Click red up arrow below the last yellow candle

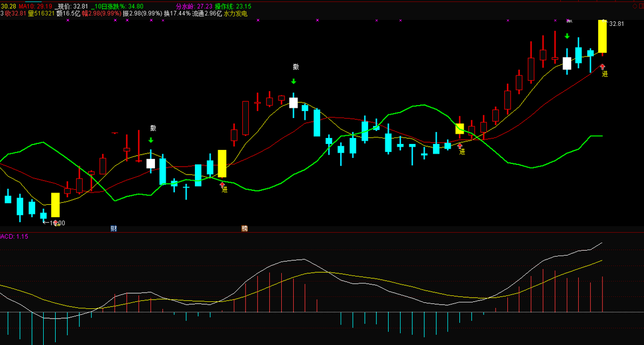click(x=602, y=67)
